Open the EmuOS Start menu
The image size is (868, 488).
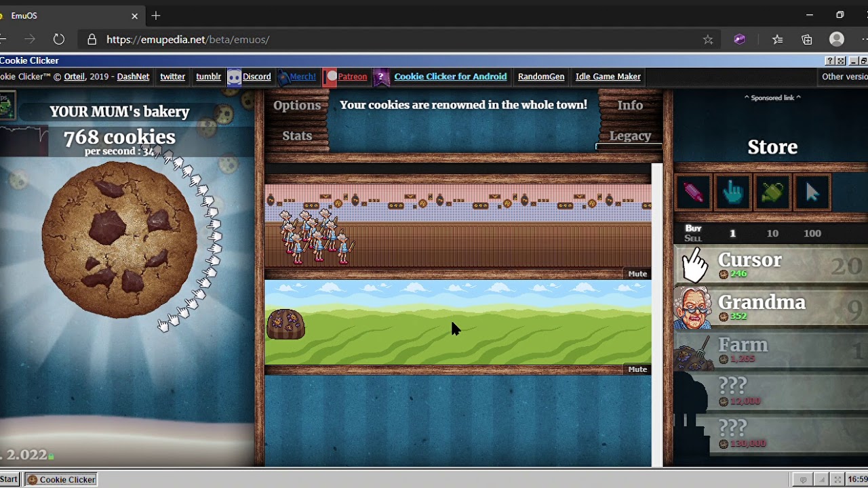(x=9, y=479)
